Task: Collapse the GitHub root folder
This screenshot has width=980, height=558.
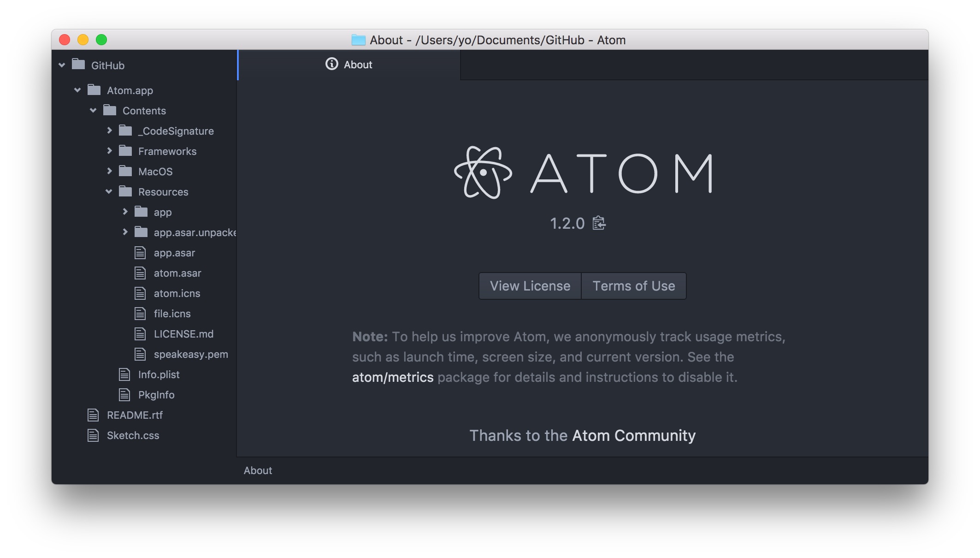Action: click(x=62, y=65)
